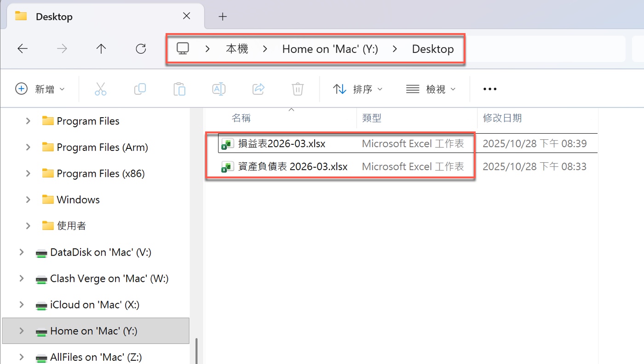Screen dimensions: 644x364
Task: Click the Copy icon
Action: coord(140,89)
